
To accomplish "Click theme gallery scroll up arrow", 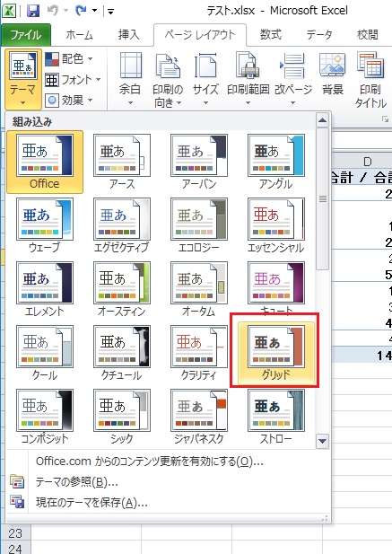I will coord(323,120).
